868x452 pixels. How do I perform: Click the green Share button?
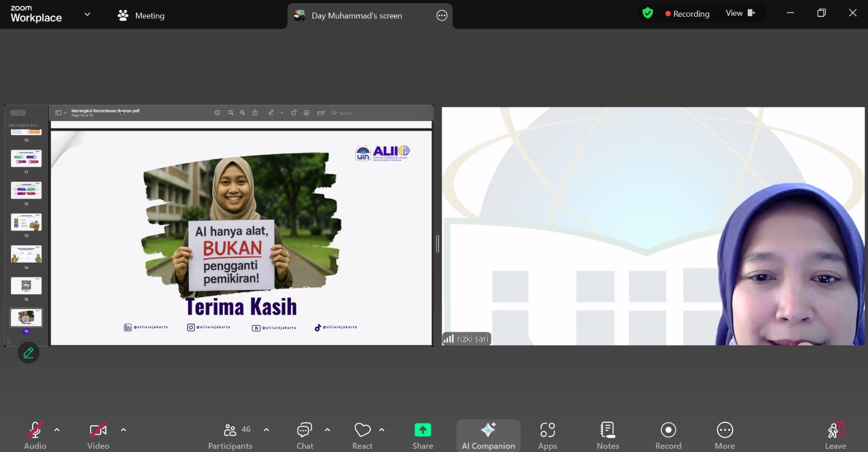click(423, 436)
